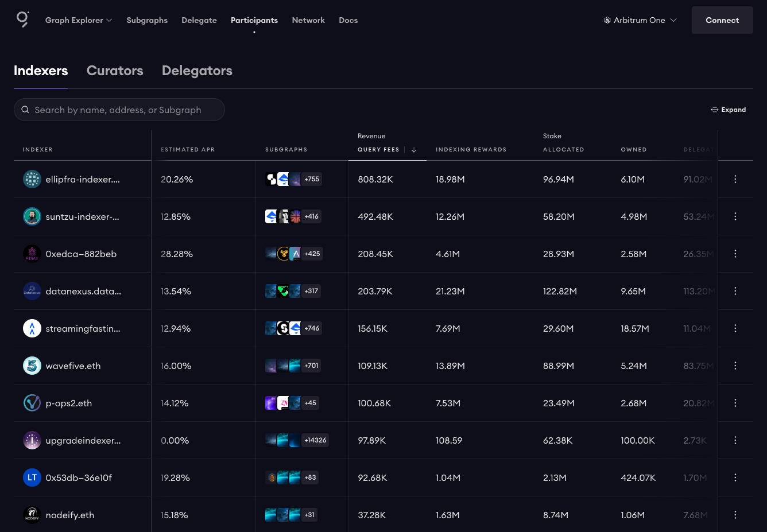Open the Subgraphs navigation link
Screen dimensions: 767x532
[147, 20]
